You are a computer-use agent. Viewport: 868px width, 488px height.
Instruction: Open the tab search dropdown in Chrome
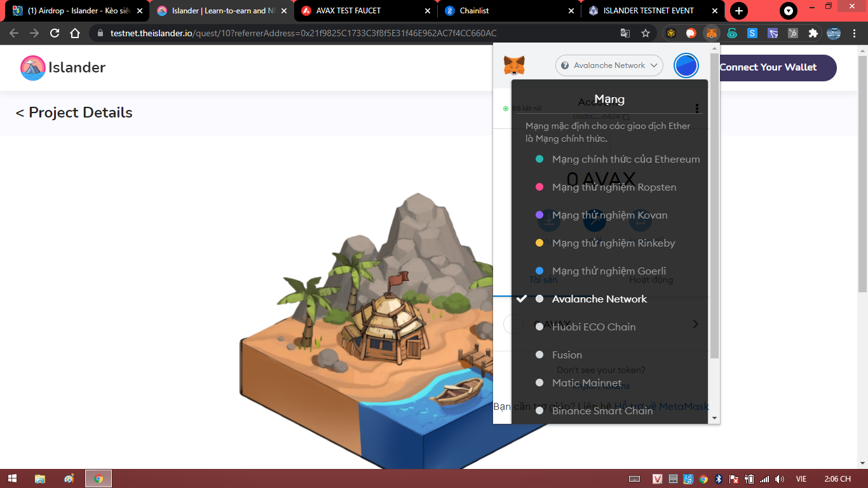pyautogui.click(x=789, y=11)
